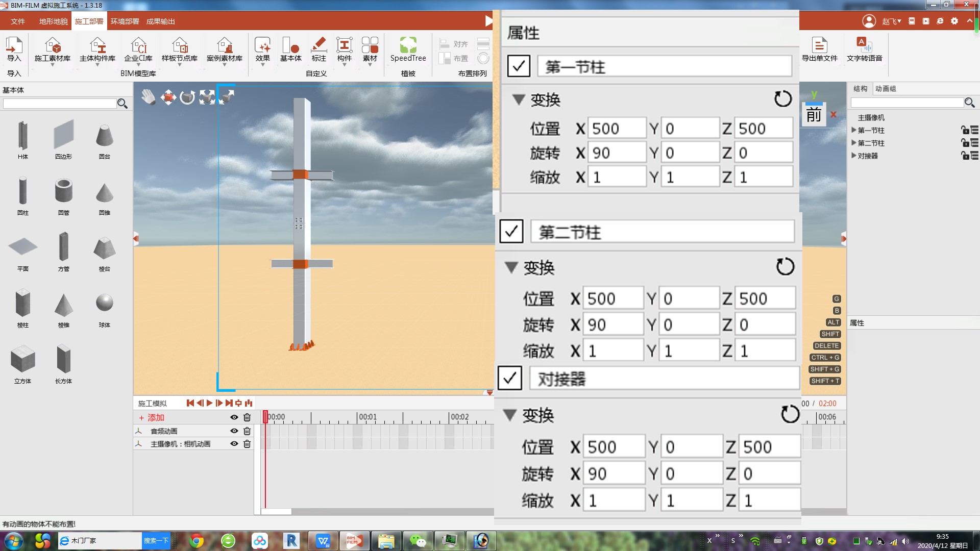Image resolution: width=980 pixels, height=551 pixels.
Task: Expand 第二节柱 tree node
Action: (x=854, y=143)
